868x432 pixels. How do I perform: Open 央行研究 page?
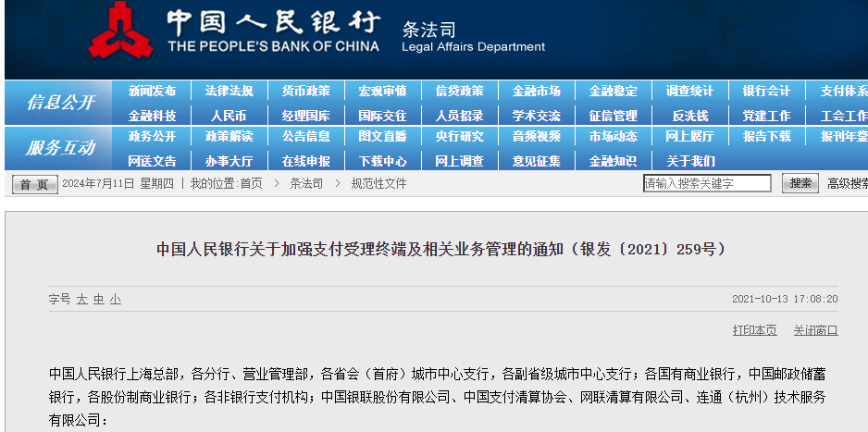[460, 136]
